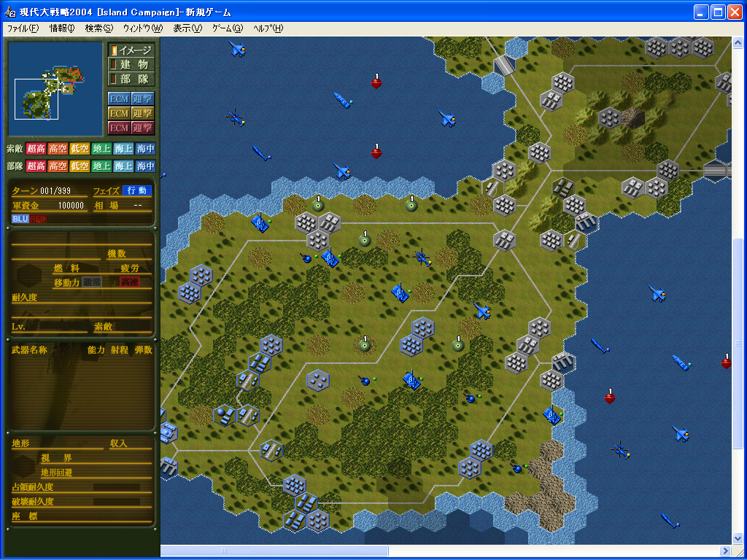Image resolution: width=747 pixels, height=560 pixels.
Task: Click the BLU faction indicator
Action: click(x=20, y=218)
